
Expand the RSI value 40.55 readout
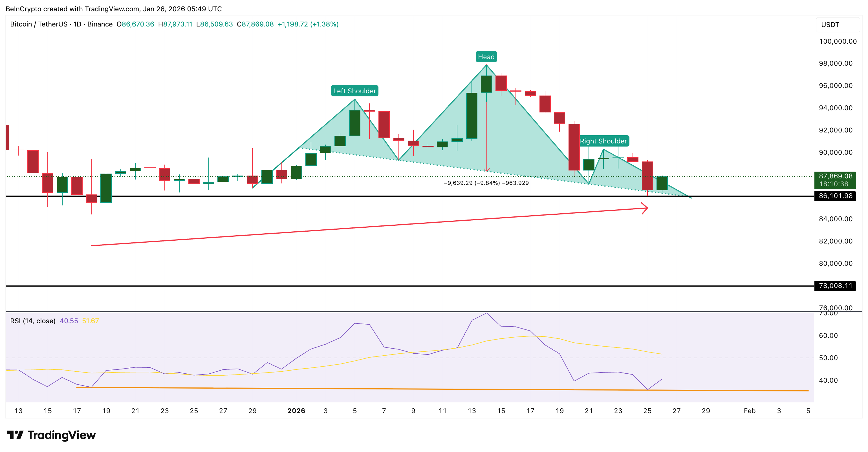coord(69,321)
